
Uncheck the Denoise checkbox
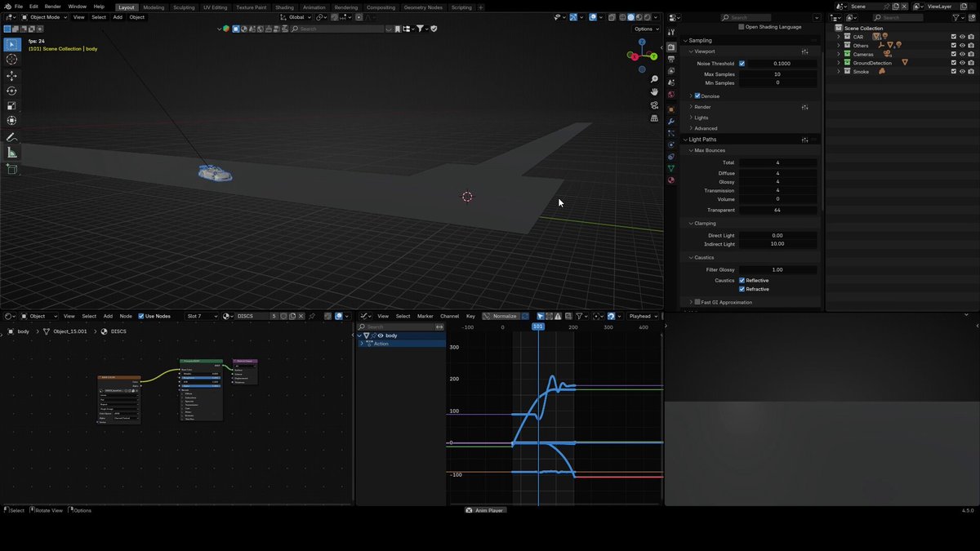(x=697, y=96)
